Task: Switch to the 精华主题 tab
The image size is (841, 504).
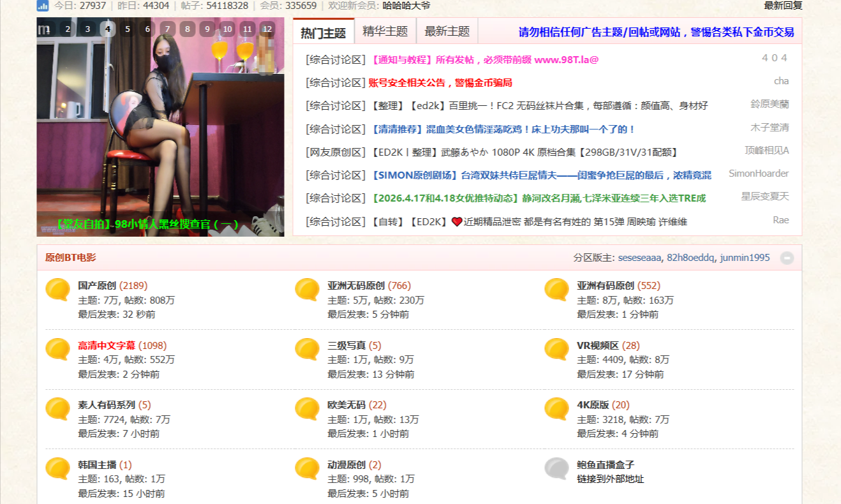Action: coord(385,31)
